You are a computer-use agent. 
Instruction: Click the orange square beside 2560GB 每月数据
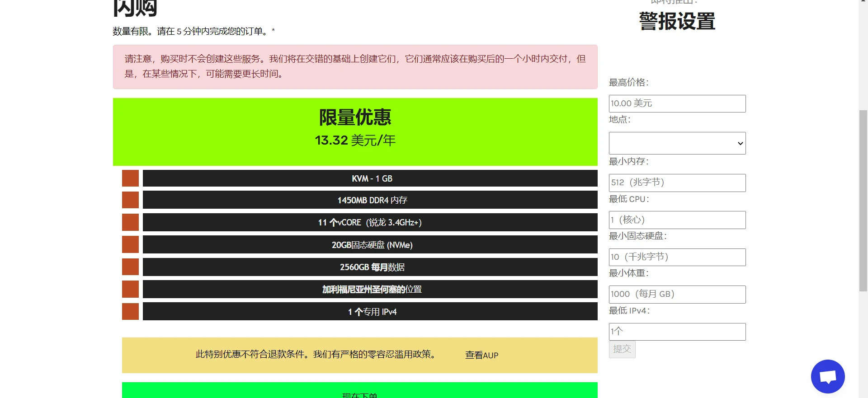pyautogui.click(x=130, y=267)
